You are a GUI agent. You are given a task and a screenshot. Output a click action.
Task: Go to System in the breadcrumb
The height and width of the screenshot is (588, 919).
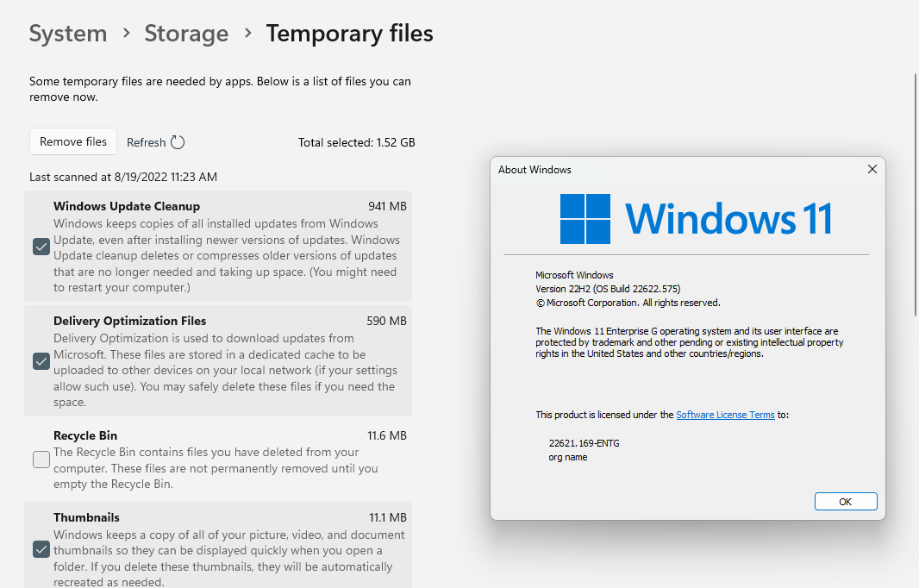pos(68,34)
